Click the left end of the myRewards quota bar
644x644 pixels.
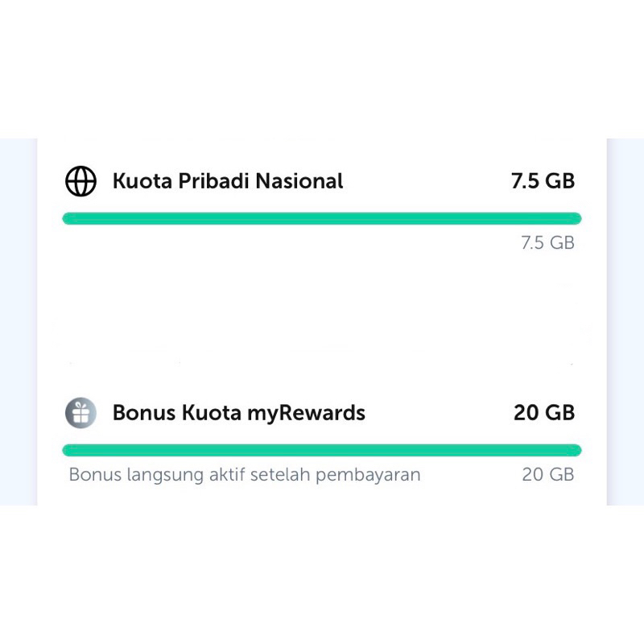(x=69, y=450)
